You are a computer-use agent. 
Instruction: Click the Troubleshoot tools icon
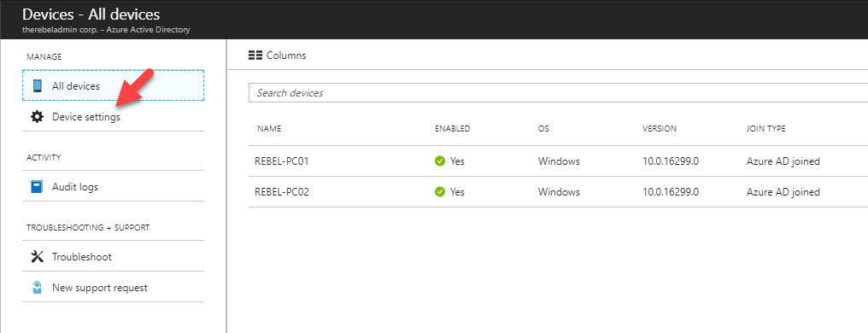tap(37, 257)
